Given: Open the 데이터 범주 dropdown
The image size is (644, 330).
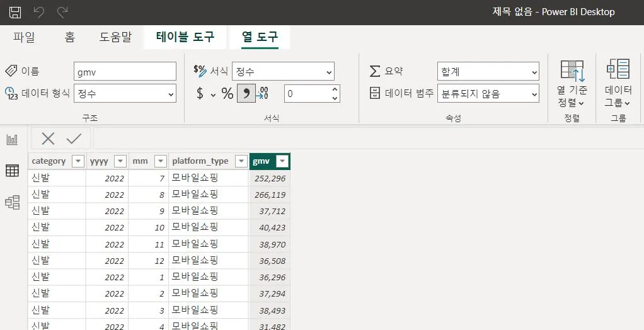Looking at the screenshot, I should [x=488, y=93].
